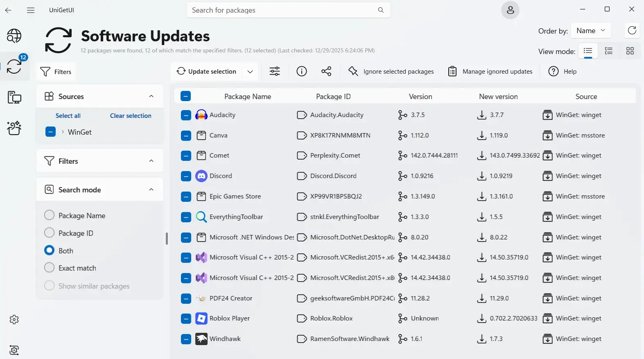Image resolution: width=644 pixels, height=359 pixels.
Task: Focus the Search for packages field
Action: [288, 10]
